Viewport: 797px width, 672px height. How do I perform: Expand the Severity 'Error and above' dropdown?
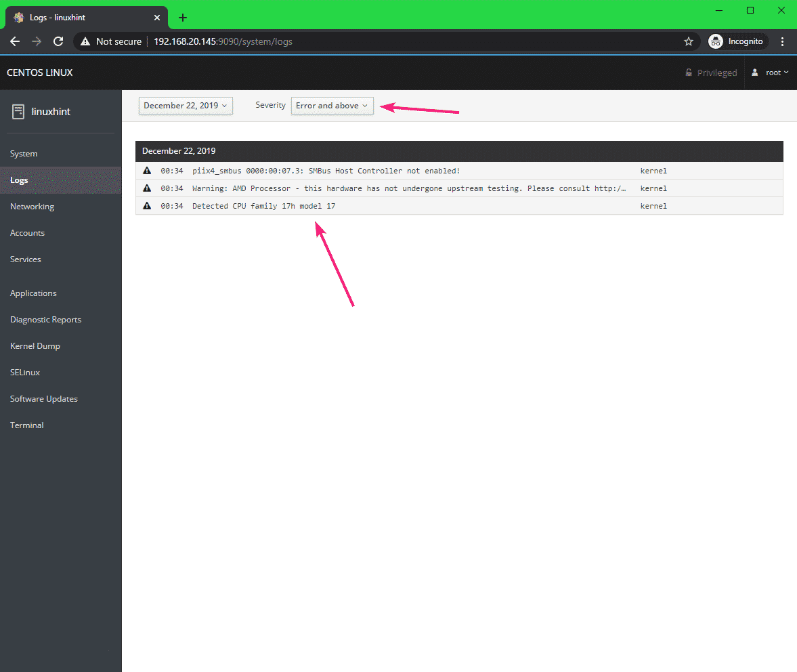click(332, 106)
